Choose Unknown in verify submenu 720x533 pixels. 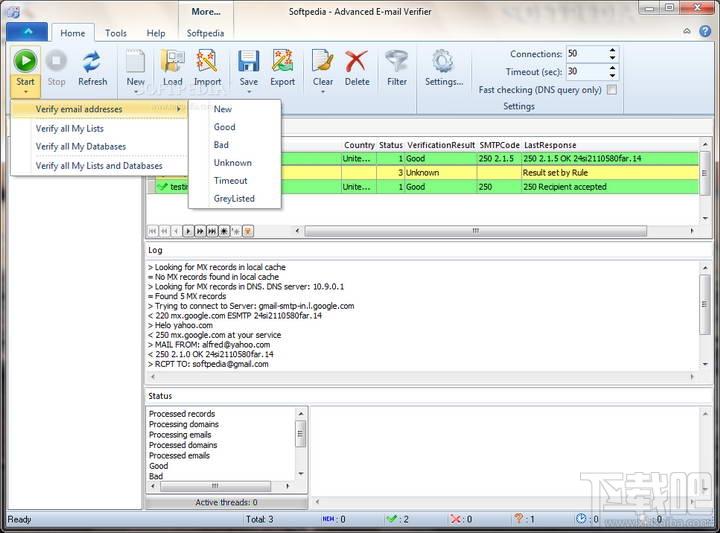(235, 163)
